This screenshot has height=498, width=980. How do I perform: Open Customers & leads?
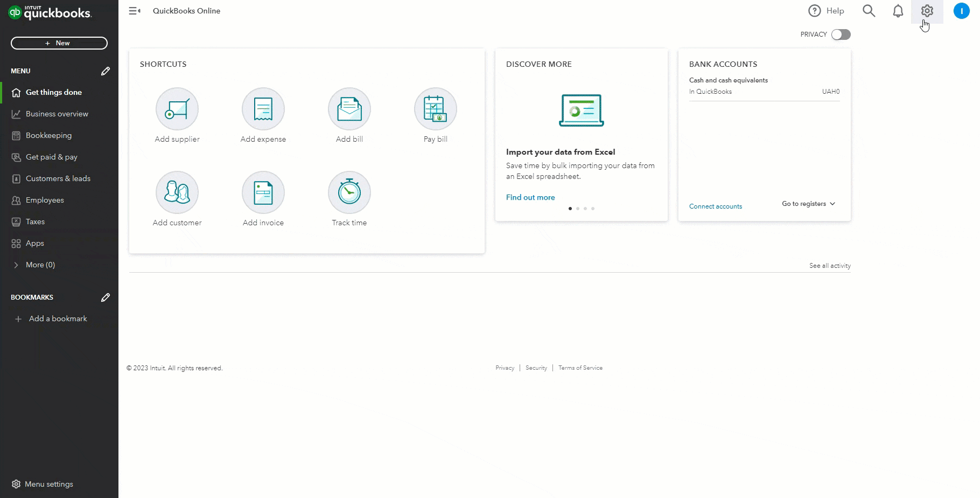(x=59, y=178)
